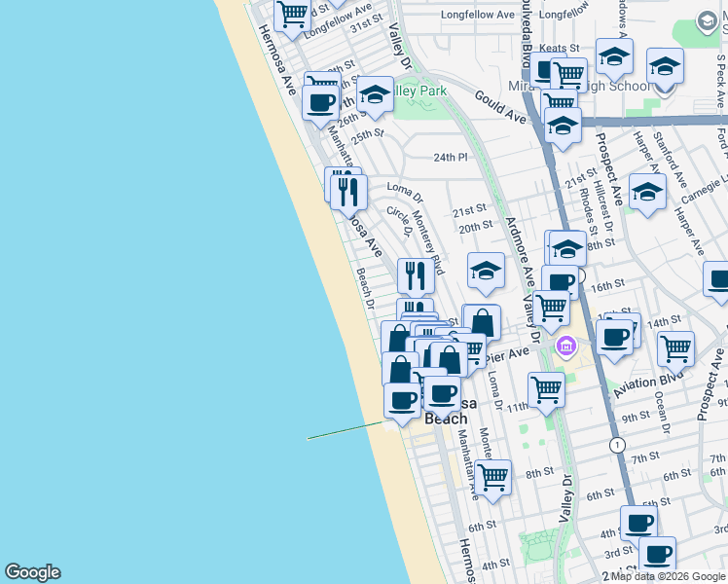This screenshot has height=584, width=728.
Task: Open the school marker near Carnegie Ln
Action: point(647,193)
